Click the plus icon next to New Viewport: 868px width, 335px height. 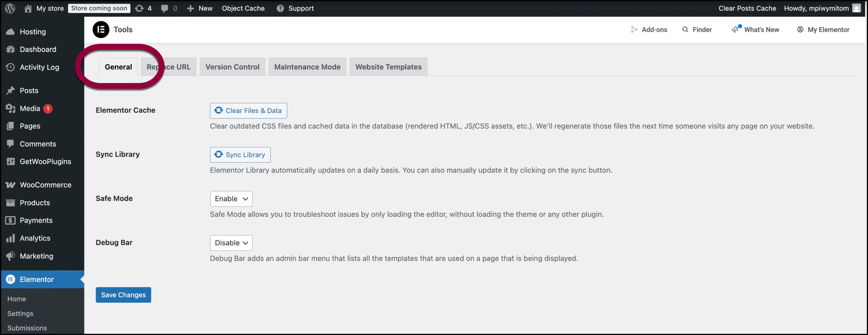click(191, 8)
